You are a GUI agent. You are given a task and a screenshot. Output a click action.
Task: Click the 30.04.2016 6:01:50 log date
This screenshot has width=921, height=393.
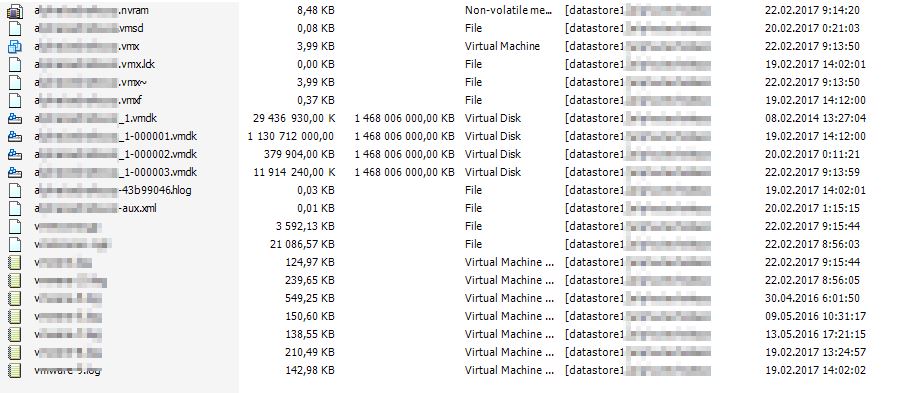tap(812, 298)
